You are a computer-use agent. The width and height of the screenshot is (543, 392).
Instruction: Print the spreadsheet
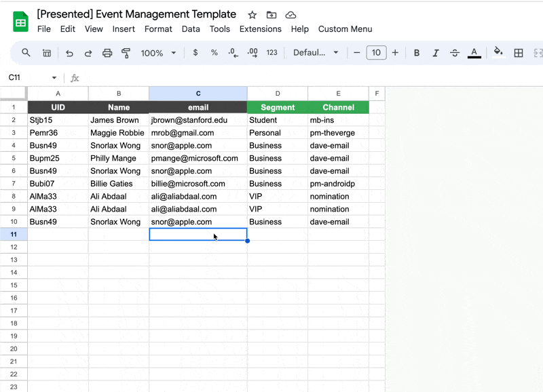pyautogui.click(x=107, y=53)
